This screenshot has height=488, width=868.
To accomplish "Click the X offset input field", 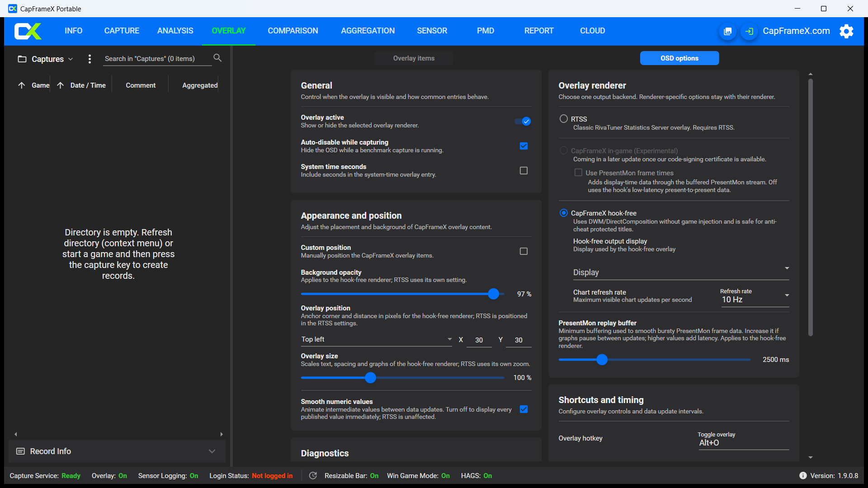I will pyautogui.click(x=479, y=340).
